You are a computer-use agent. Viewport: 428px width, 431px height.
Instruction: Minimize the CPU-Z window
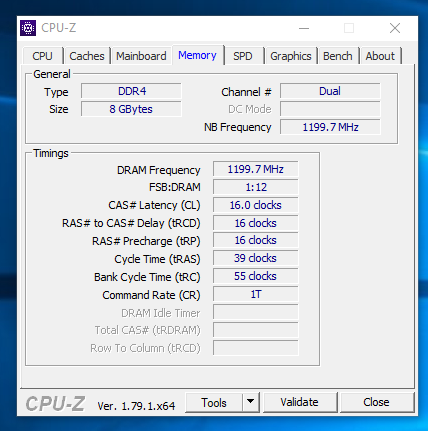304,28
